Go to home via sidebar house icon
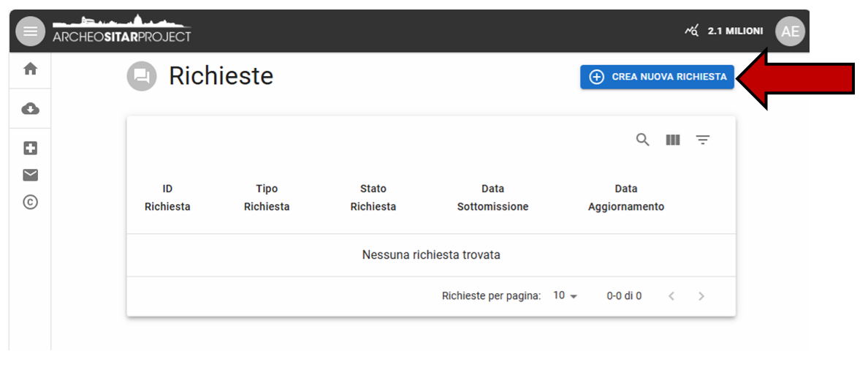This screenshot has width=868, height=370. [30, 69]
